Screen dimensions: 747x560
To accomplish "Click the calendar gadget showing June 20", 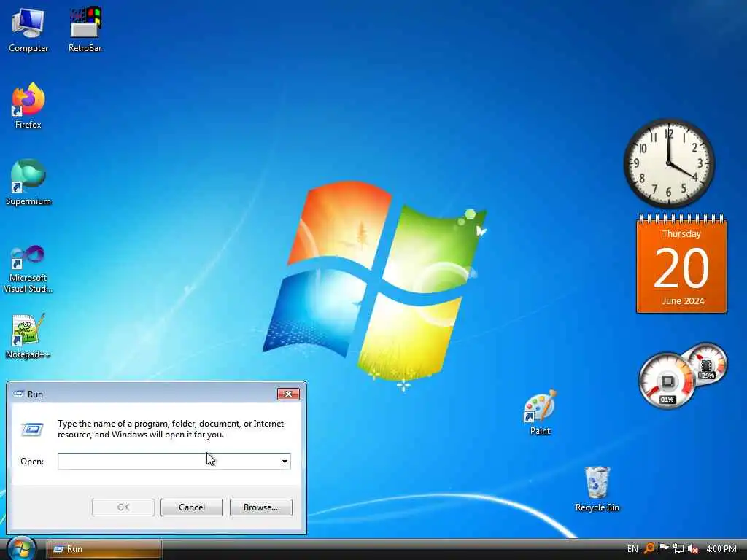I will (682, 264).
